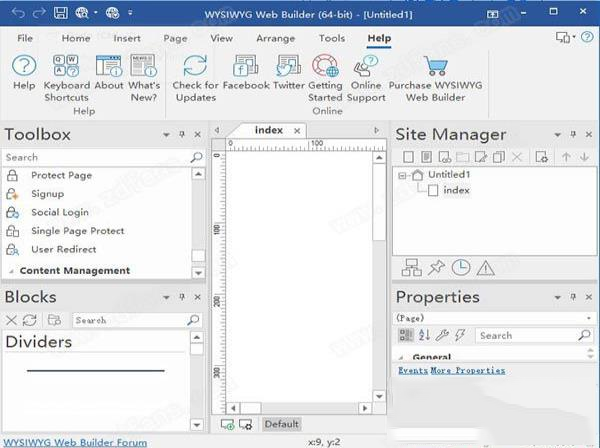Switch to the Arrange ribbon tab
Image resolution: width=600 pixels, height=448 pixels.
276,38
